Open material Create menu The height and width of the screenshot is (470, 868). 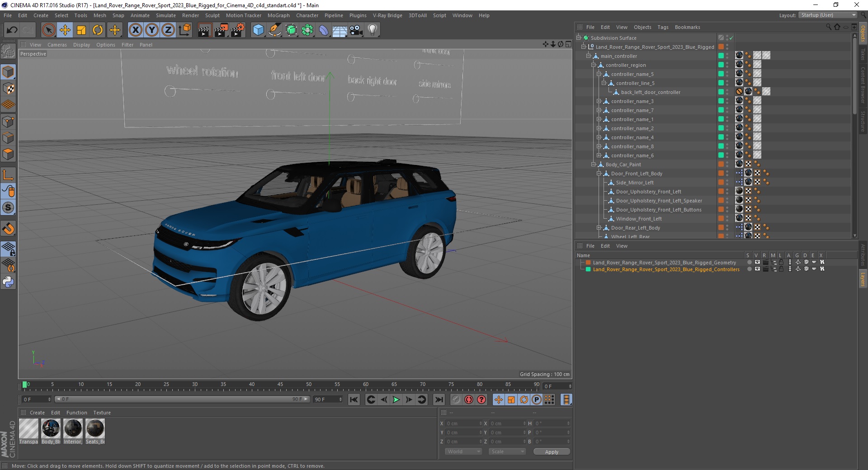(37, 413)
